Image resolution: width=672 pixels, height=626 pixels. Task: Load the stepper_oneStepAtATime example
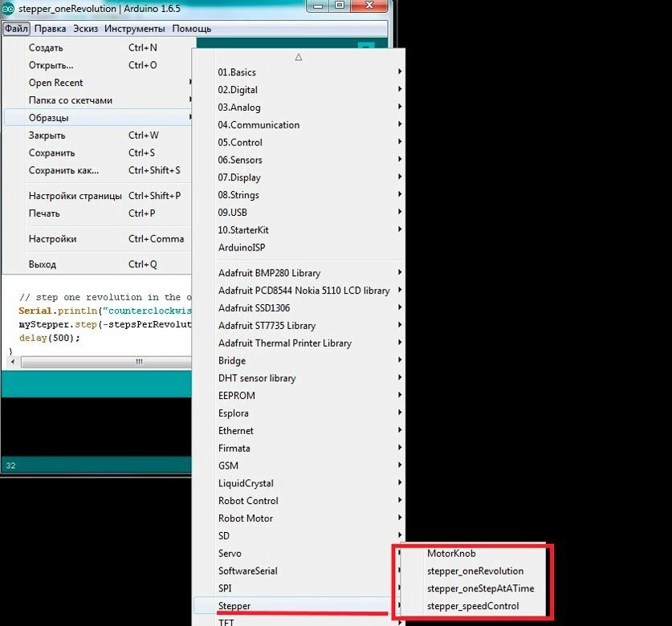480,588
